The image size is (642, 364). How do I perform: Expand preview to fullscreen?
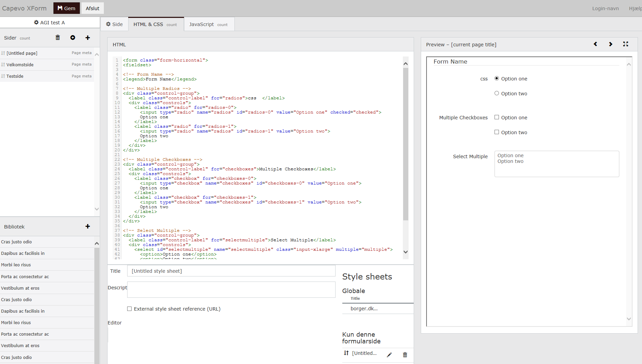(625, 44)
